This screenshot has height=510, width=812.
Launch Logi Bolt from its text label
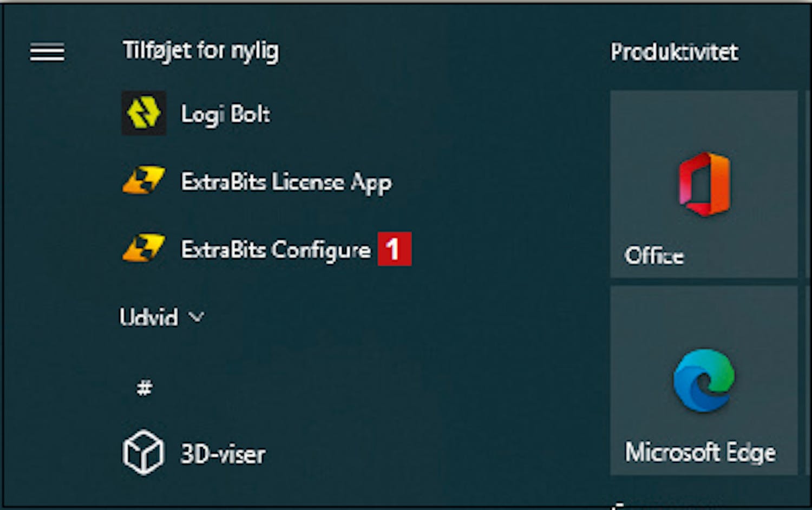coord(225,114)
